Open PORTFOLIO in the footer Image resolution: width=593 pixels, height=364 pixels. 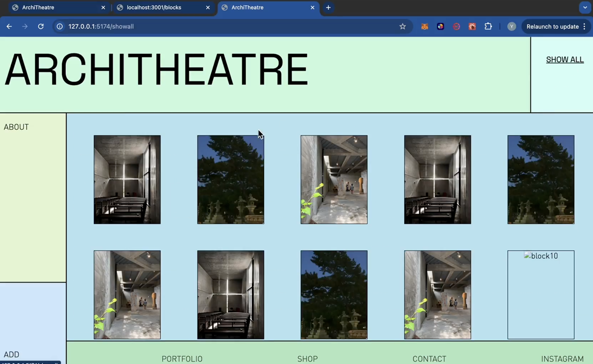click(182, 359)
